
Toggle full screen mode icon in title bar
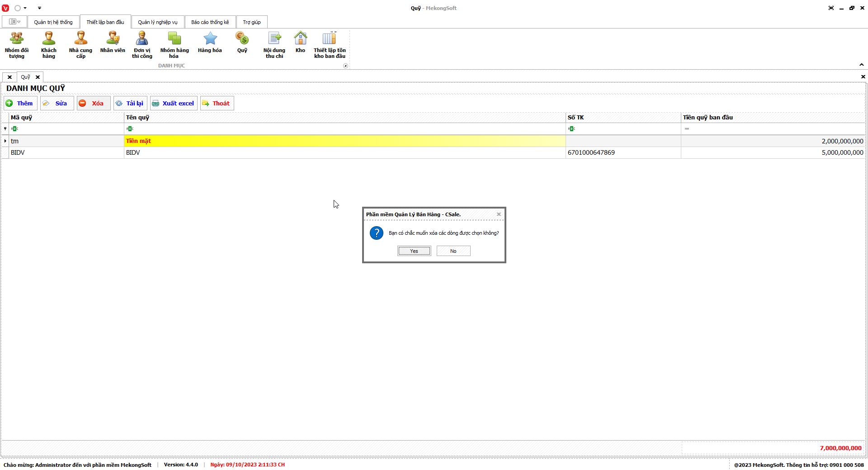click(831, 8)
